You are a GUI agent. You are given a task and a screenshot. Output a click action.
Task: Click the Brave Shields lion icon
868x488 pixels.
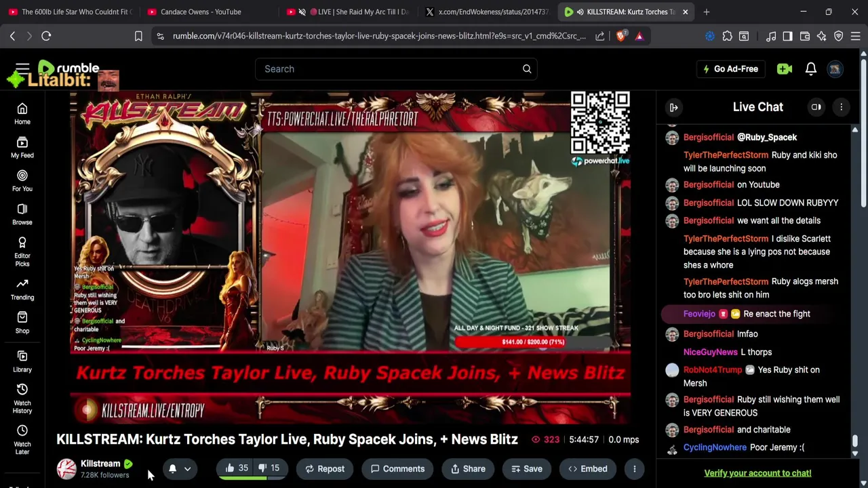click(620, 36)
